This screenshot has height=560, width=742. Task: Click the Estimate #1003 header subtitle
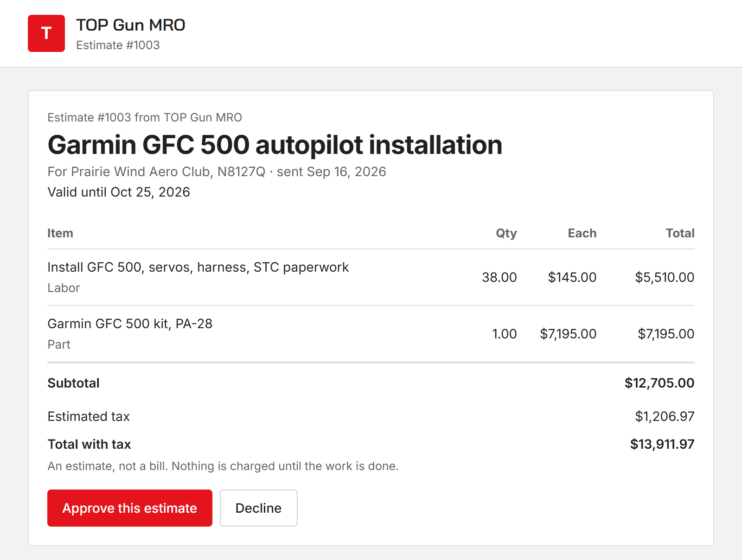click(x=118, y=45)
